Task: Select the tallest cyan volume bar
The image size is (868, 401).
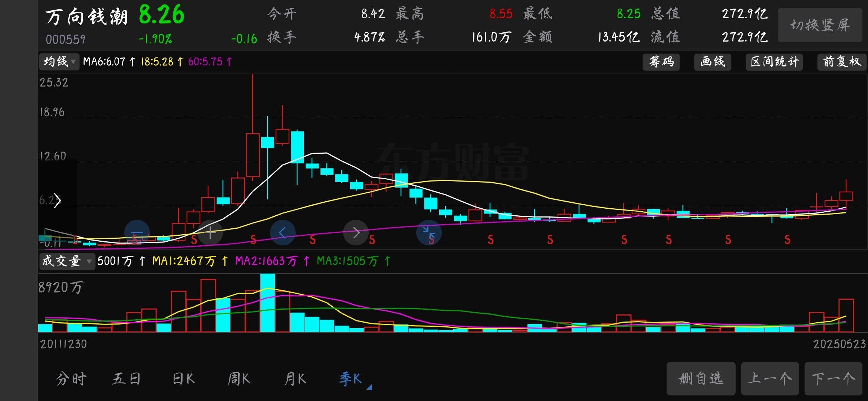Action: pyautogui.click(x=267, y=303)
